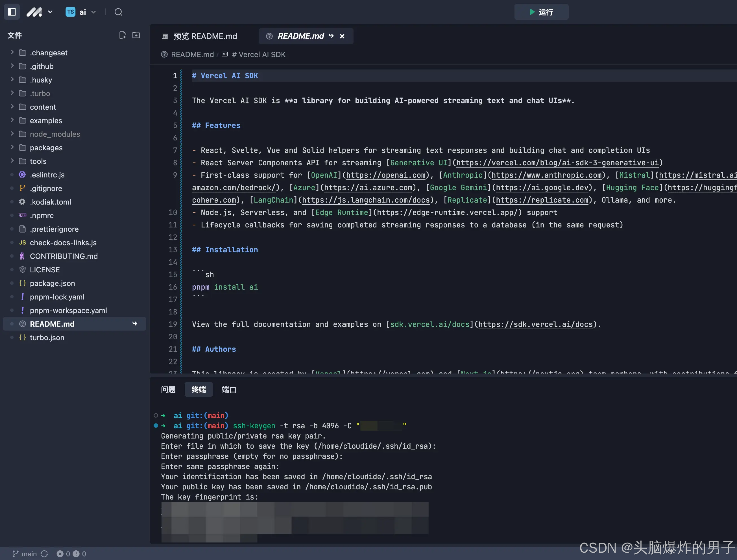
Task: Switch to the 问题 problems tab
Action: (168, 389)
